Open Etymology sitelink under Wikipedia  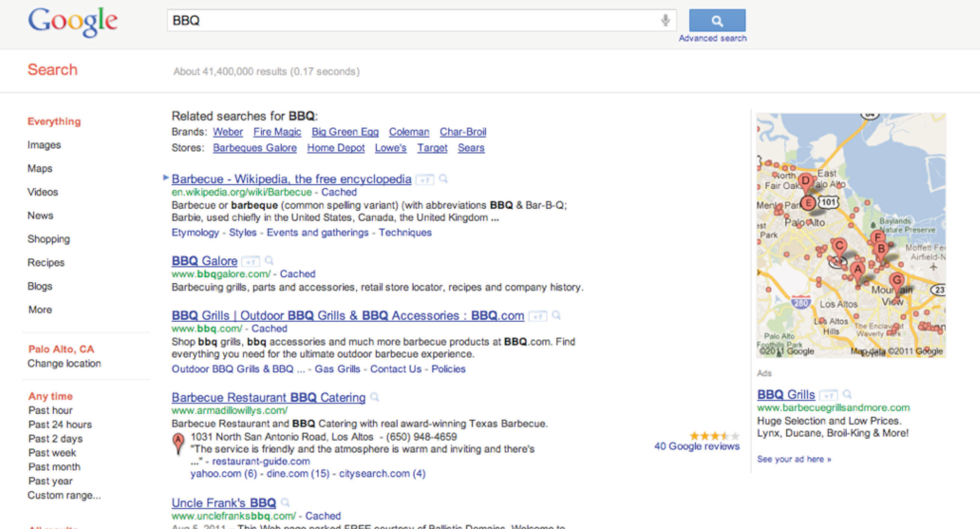tap(195, 233)
